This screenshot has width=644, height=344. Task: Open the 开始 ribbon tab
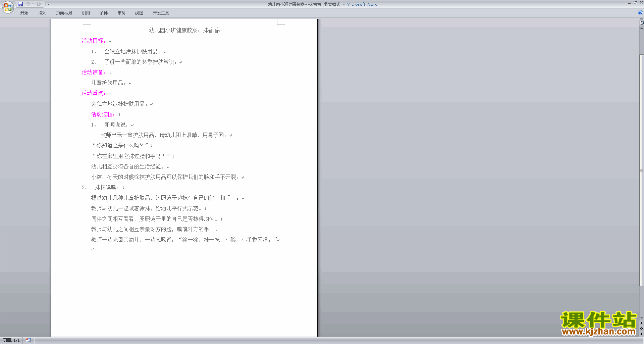24,13
